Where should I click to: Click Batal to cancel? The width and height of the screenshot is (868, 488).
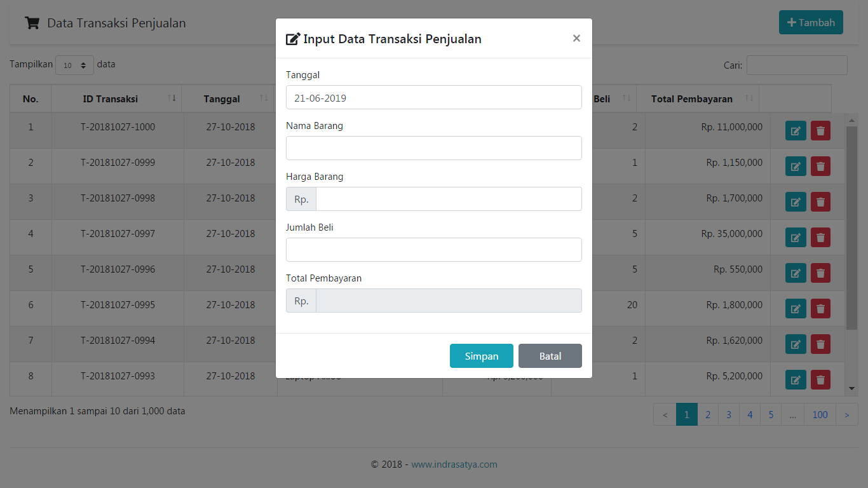pos(550,356)
